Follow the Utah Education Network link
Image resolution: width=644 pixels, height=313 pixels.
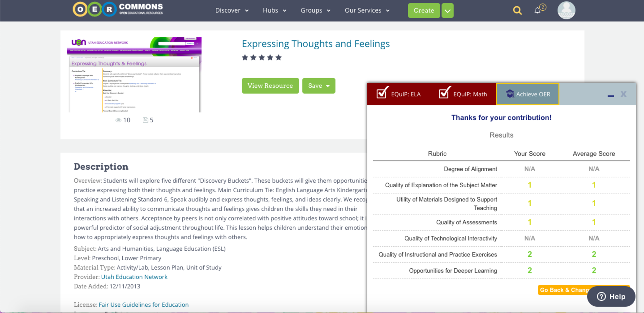134,277
